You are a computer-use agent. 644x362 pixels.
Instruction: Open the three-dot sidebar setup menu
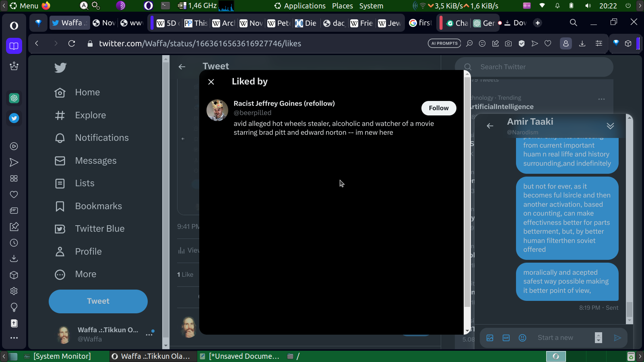click(x=14, y=338)
